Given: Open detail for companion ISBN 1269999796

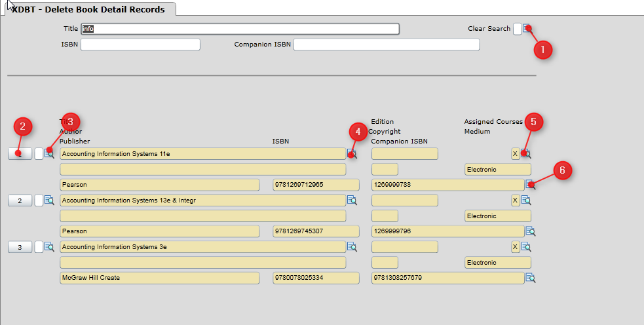Looking at the screenshot, I should click(x=530, y=231).
